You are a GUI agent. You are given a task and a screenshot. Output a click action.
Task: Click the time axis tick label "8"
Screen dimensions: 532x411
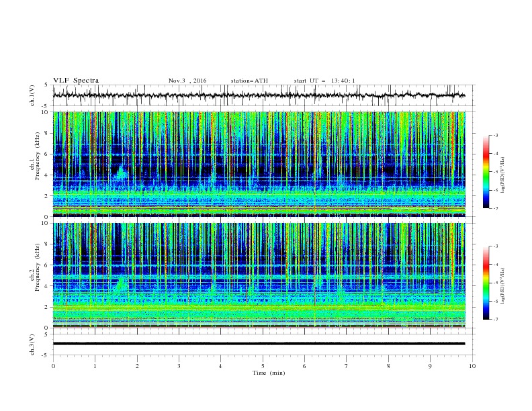click(388, 366)
